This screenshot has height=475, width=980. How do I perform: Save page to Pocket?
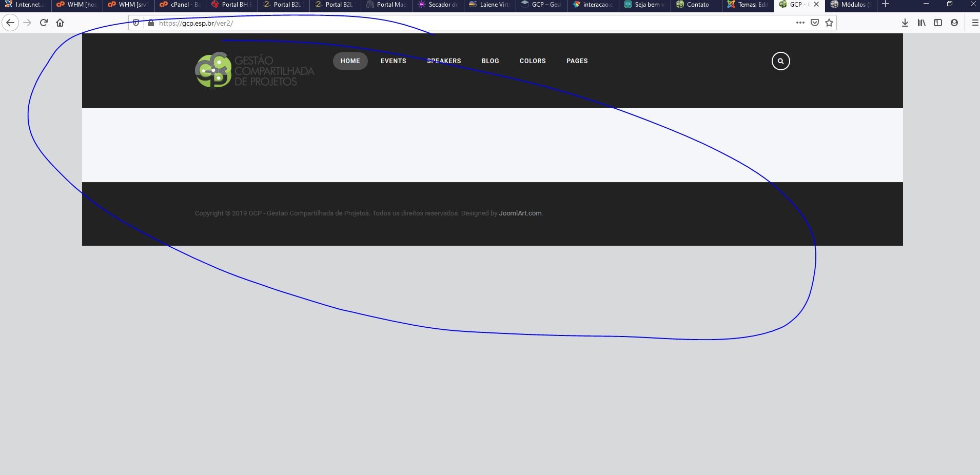pos(814,23)
